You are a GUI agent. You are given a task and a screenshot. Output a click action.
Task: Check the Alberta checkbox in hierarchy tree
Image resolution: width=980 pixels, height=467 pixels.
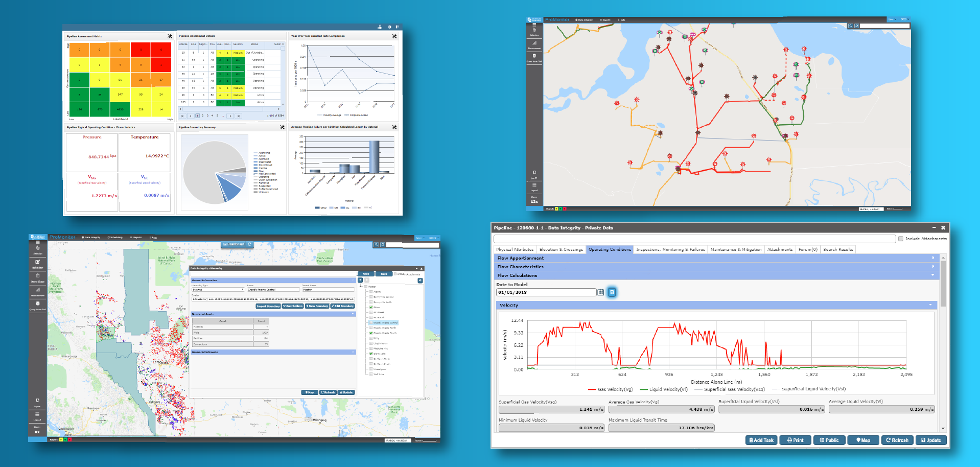[x=371, y=292]
